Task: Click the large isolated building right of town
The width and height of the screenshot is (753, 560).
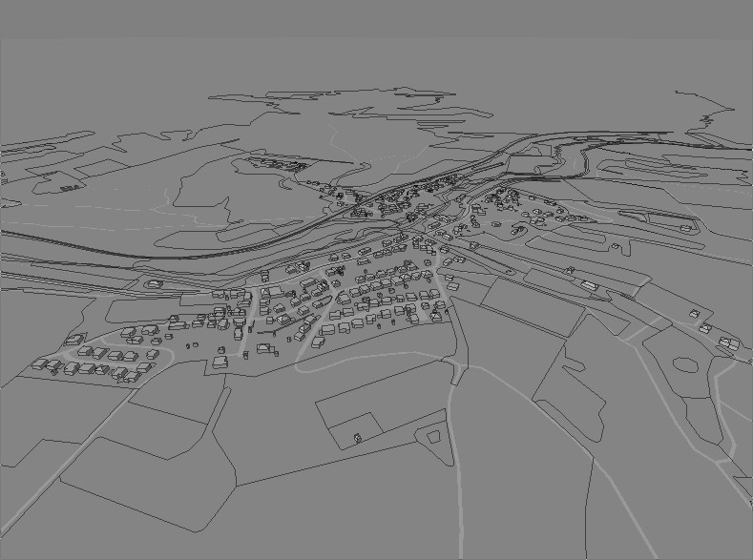Action: click(x=589, y=284)
